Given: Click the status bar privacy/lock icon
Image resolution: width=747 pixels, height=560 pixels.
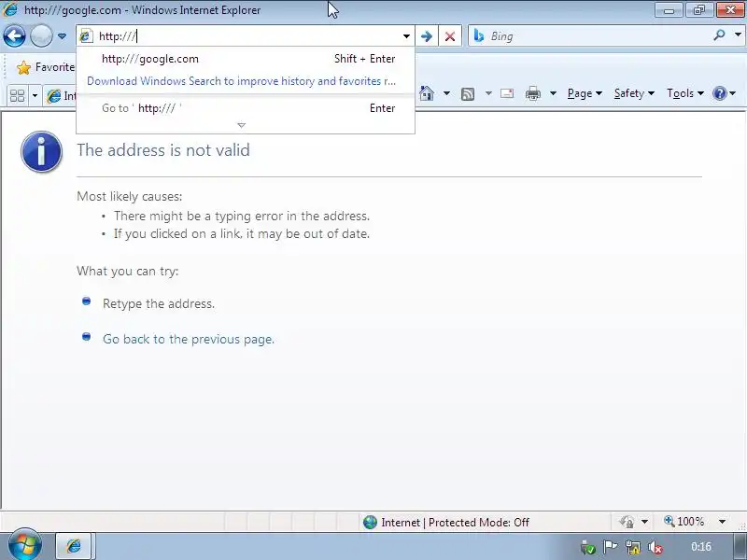Looking at the screenshot, I should (627, 522).
